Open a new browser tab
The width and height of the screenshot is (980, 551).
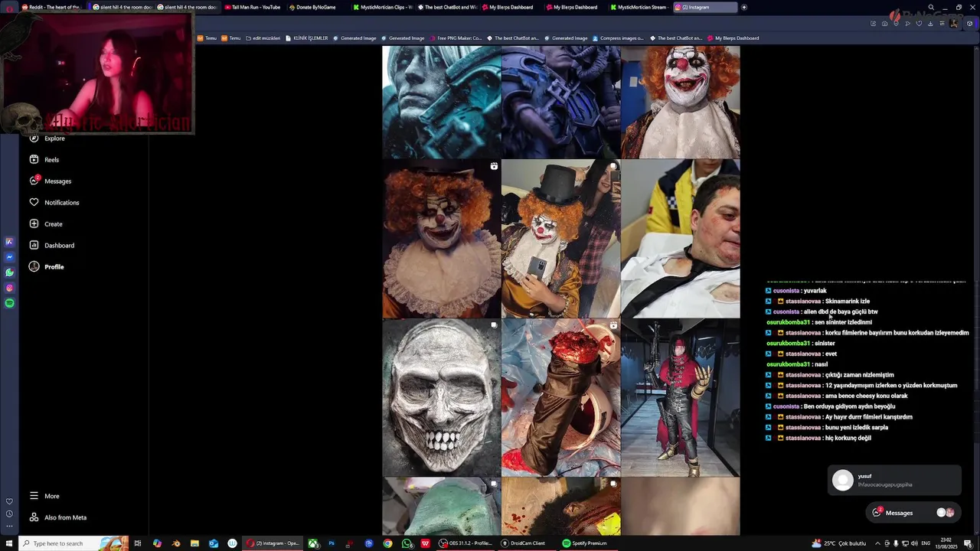(744, 7)
